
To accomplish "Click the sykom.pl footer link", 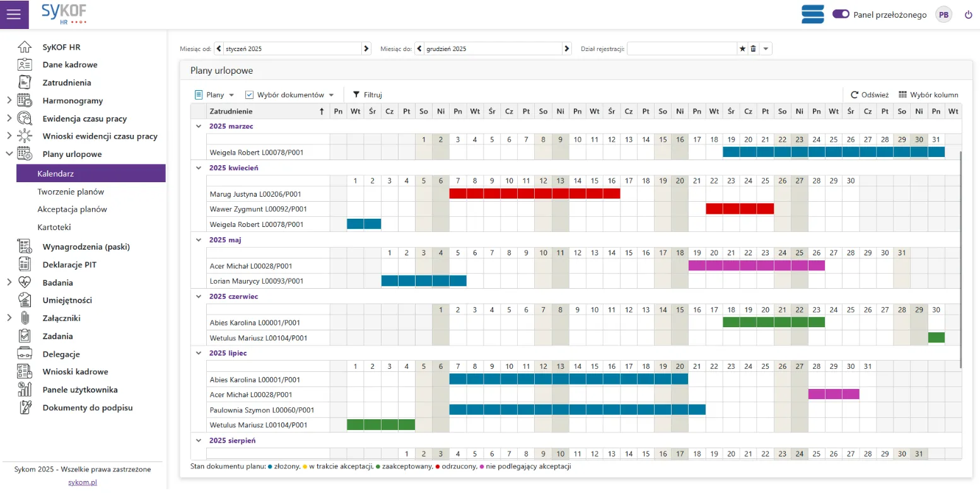I will click(x=82, y=482).
